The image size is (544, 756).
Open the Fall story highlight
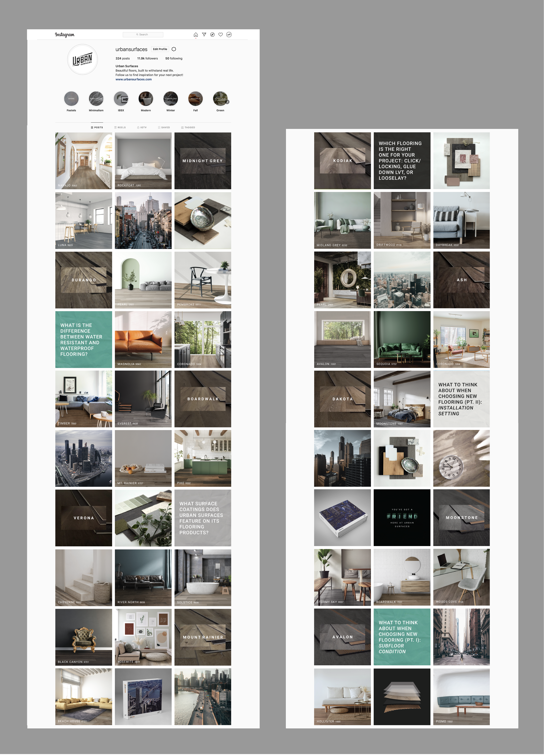tap(195, 99)
